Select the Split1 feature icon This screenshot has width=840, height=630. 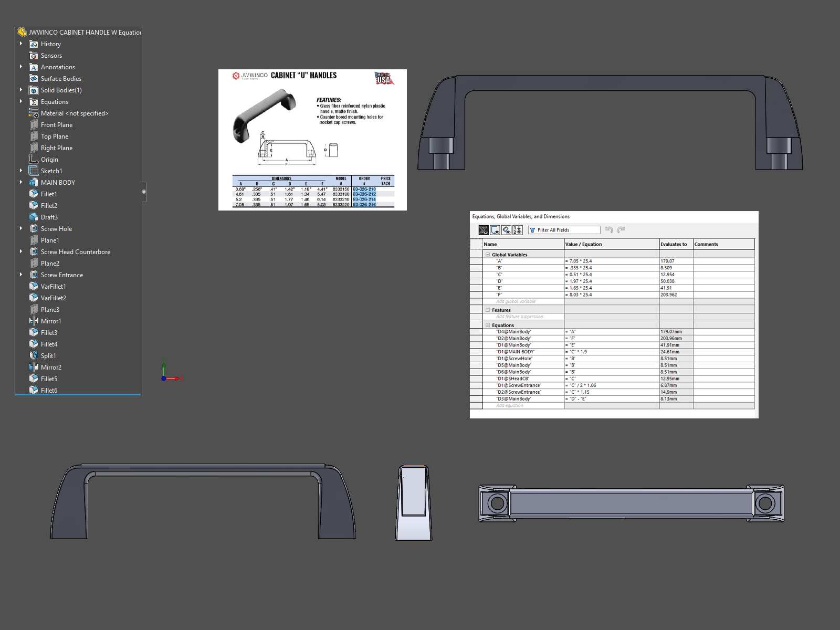(x=34, y=356)
